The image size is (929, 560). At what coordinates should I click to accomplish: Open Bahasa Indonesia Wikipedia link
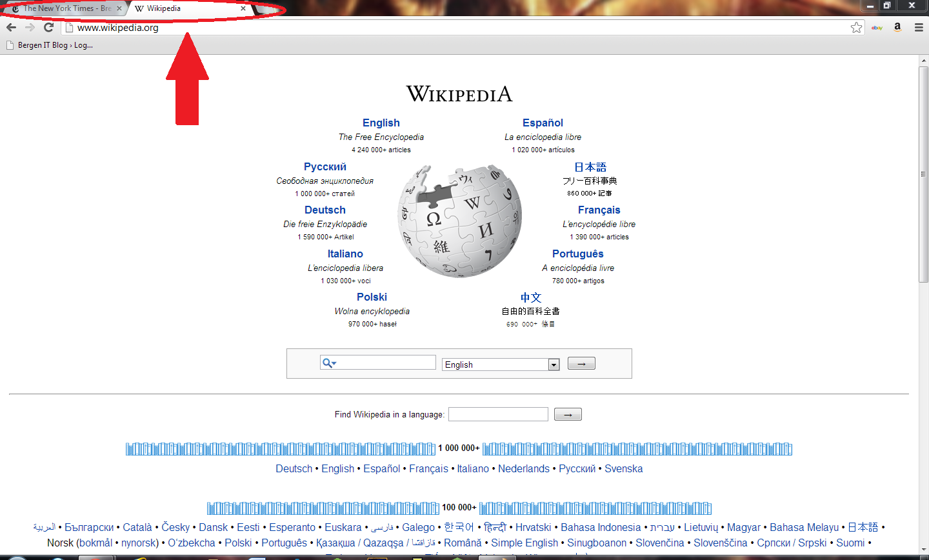(x=601, y=527)
